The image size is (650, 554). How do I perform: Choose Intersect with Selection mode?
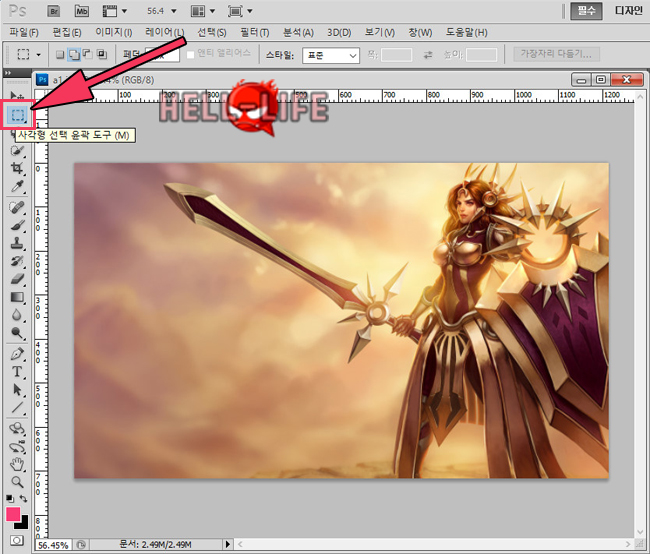coord(102,54)
